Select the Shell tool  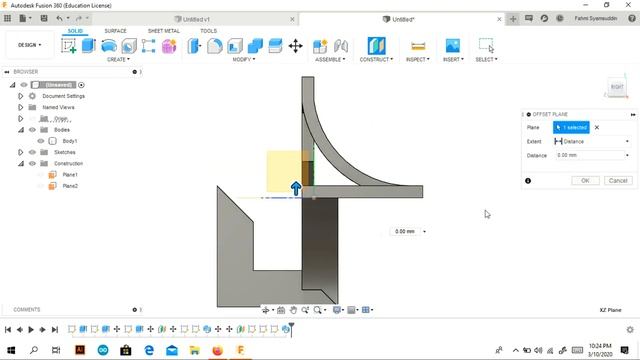235,46
